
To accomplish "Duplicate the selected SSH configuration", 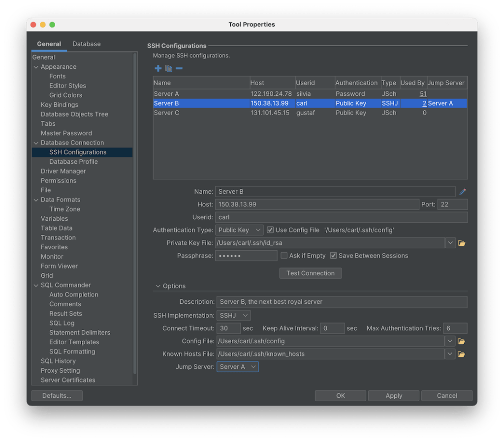I will coord(168,68).
